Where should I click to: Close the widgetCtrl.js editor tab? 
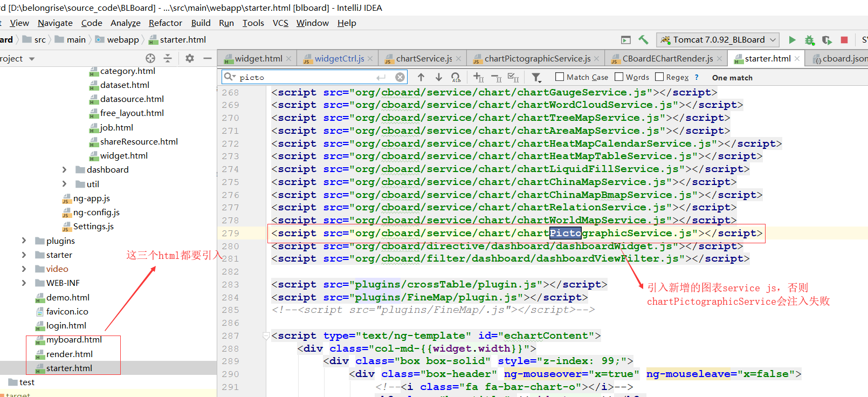(370, 58)
